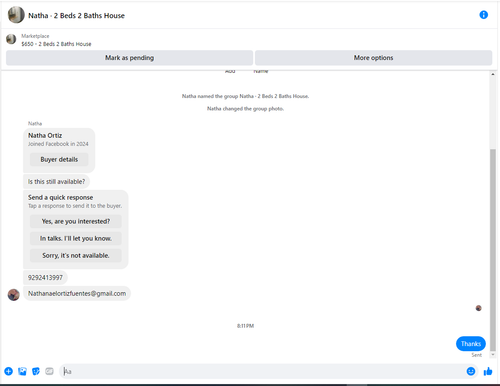Open emoji picker in message box
The height and width of the screenshot is (386, 500).
(x=471, y=371)
